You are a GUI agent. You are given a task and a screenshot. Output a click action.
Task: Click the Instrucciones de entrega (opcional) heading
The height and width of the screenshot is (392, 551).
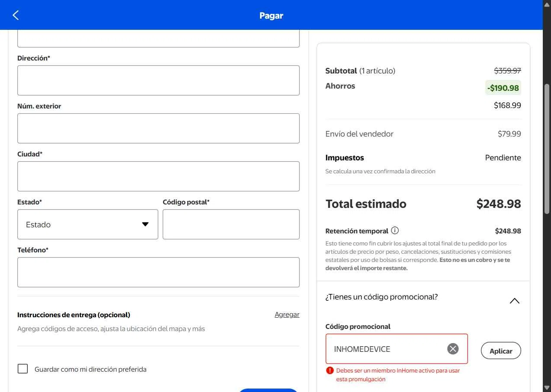[74, 315]
